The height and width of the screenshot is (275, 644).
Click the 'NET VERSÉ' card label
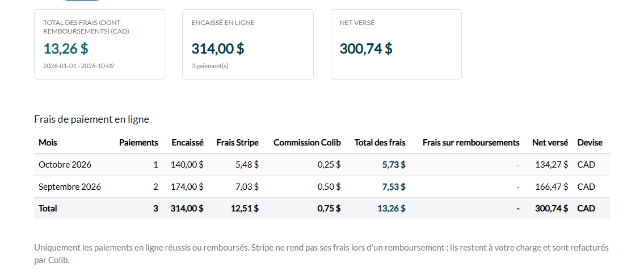[x=357, y=23]
